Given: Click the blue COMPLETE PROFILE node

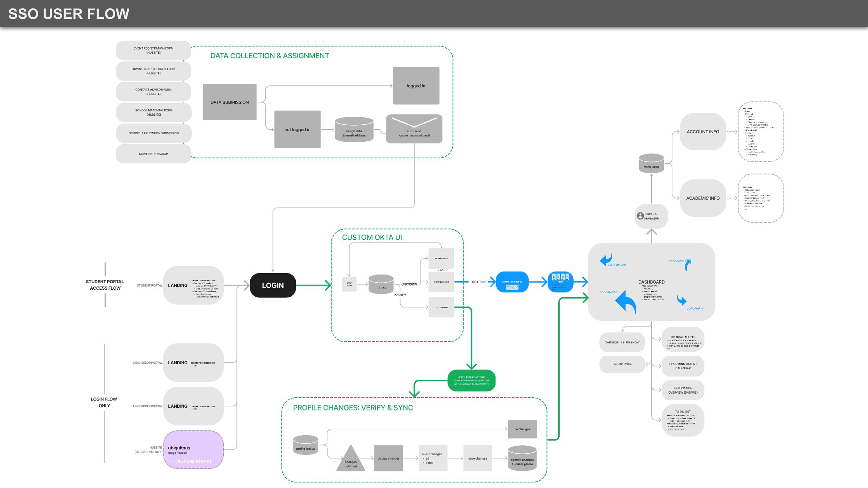Looking at the screenshot, I should [512, 282].
